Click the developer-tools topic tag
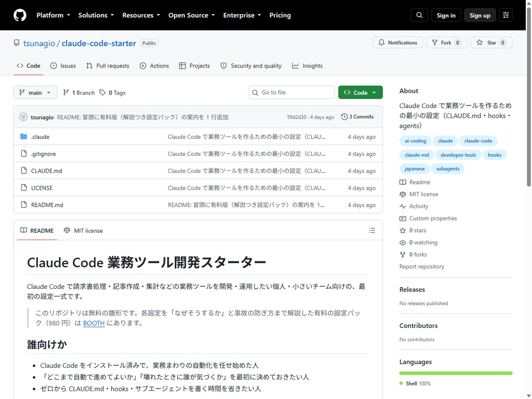This screenshot has width=532, height=399. (x=458, y=155)
